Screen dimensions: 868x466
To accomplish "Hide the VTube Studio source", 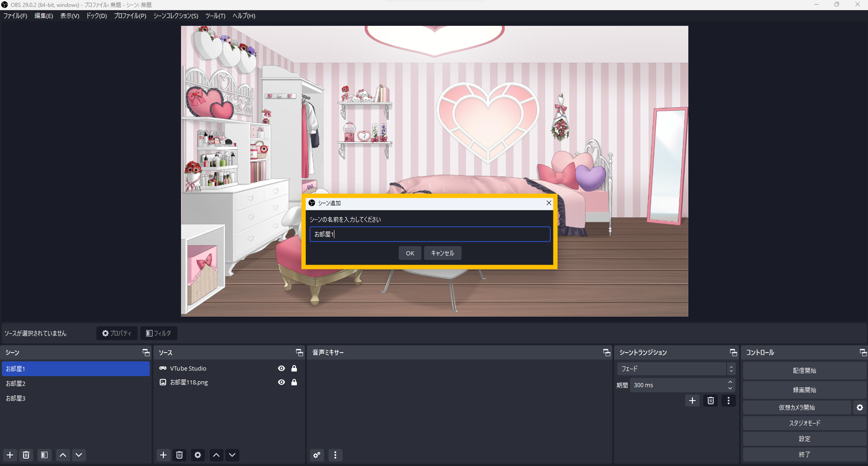I will pos(281,368).
